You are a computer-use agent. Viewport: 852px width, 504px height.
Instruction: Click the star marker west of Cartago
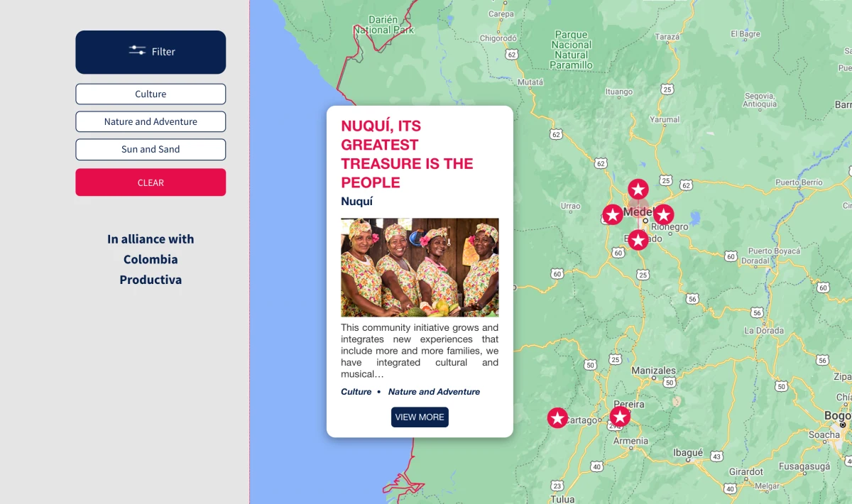[557, 417]
